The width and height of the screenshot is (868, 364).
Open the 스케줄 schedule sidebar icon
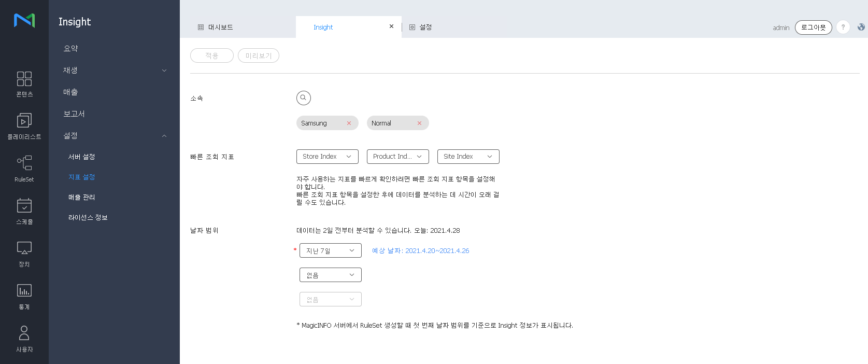tap(24, 212)
